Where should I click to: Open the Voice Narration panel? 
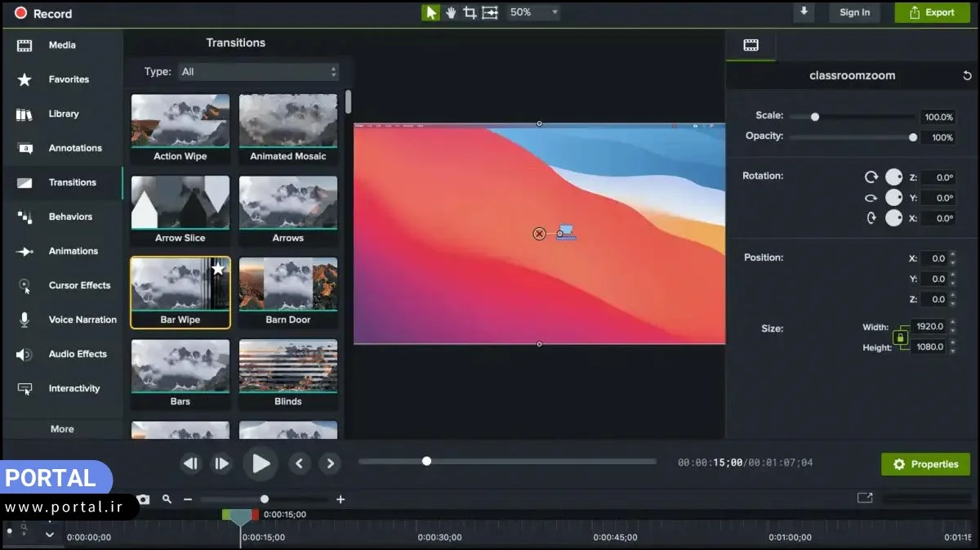82,320
